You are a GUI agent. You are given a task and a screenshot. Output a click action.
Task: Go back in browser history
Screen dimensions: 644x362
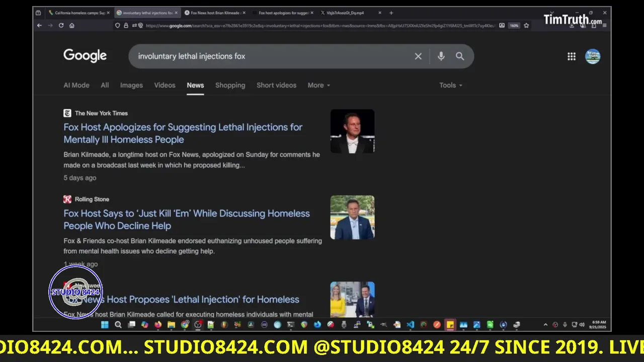[x=39, y=26]
